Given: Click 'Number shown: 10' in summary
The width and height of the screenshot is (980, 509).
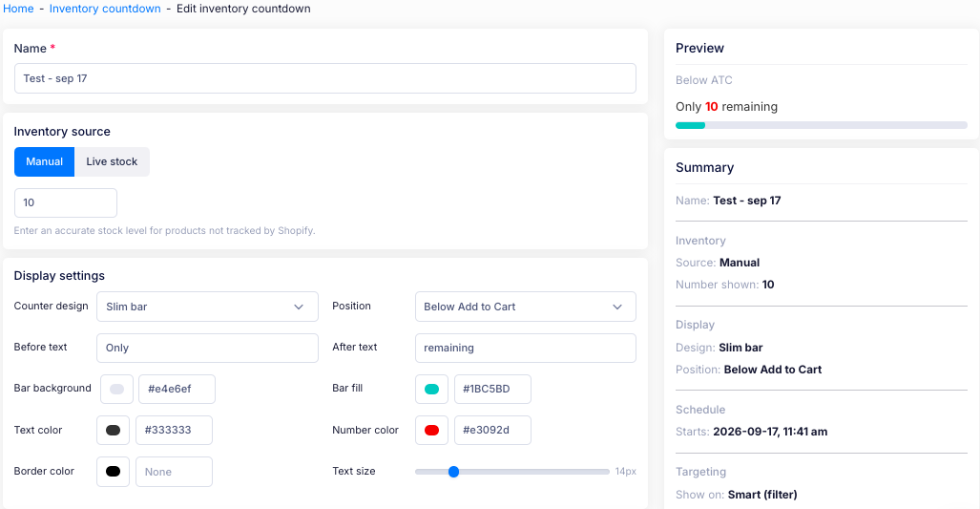Looking at the screenshot, I should click(x=725, y=285).
